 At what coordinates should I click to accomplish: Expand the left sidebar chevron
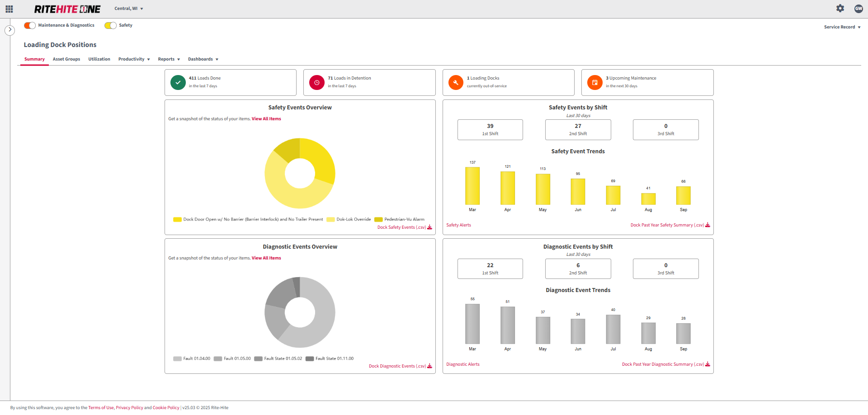[x=9, y=30]
